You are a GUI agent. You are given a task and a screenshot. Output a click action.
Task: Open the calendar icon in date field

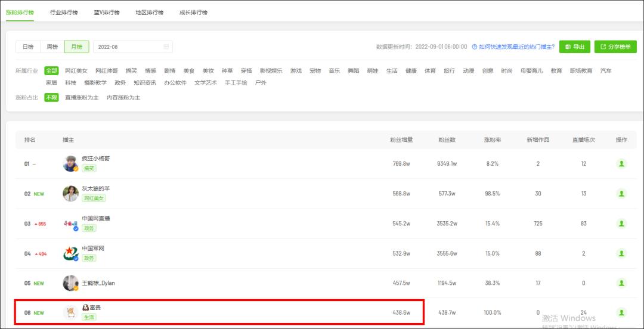pos(166,47)
